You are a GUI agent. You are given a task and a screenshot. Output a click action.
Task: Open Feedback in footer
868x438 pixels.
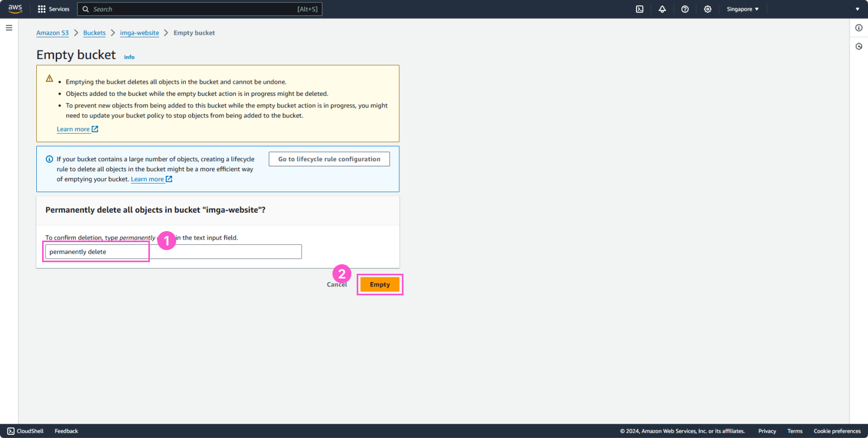(66, 431)
